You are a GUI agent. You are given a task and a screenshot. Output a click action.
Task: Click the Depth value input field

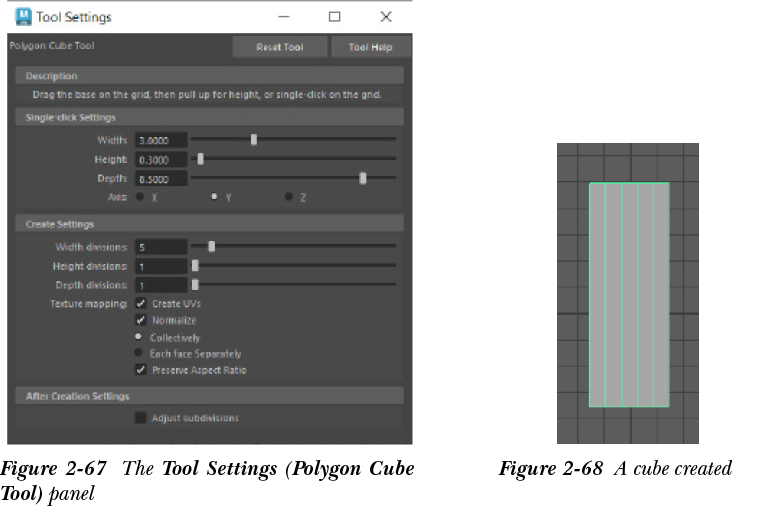[x=160, y=179]
